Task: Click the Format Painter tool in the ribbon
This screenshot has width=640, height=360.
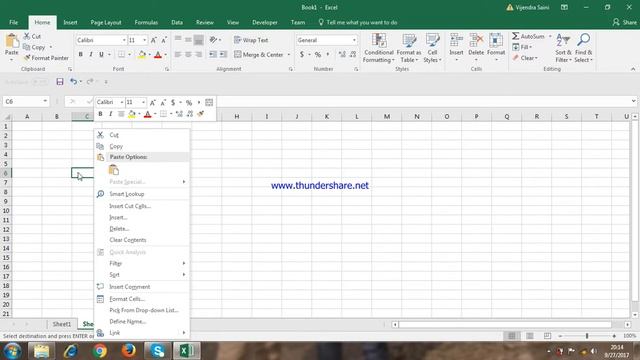Action: (46, 58)
